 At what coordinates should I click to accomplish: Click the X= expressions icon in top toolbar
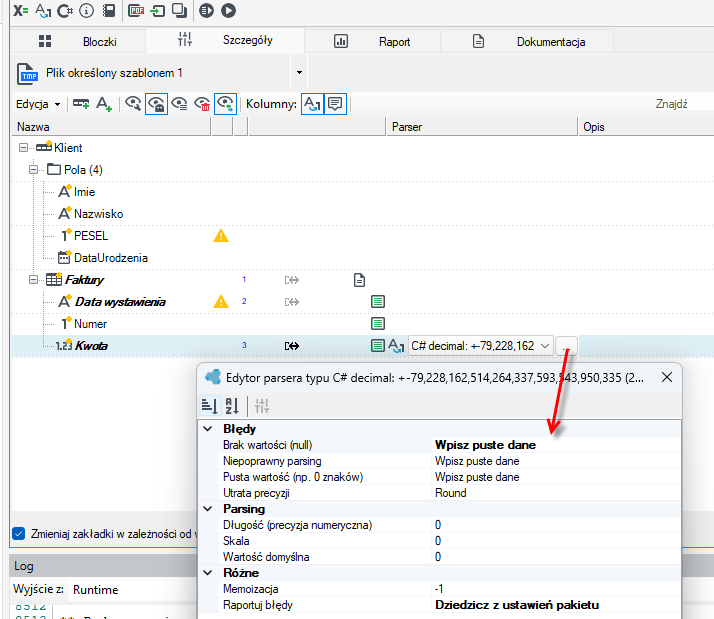pyautogui.click(x=20, y=10)
